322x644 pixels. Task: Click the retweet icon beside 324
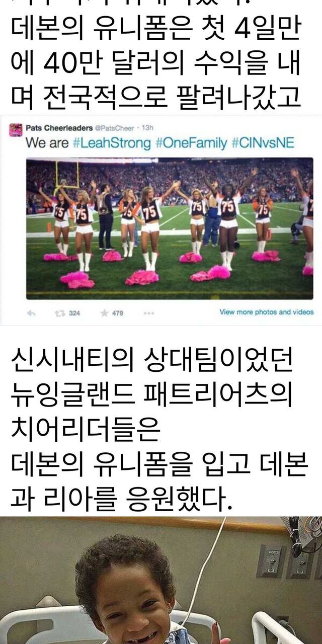59,313
